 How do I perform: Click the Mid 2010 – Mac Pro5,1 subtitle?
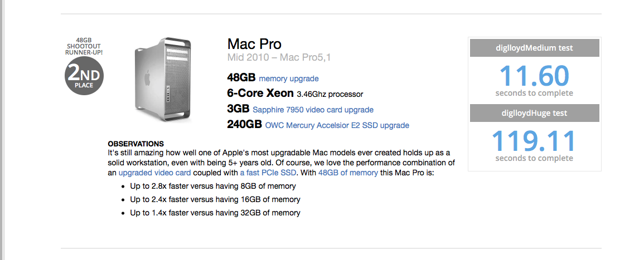click(279, 57)
